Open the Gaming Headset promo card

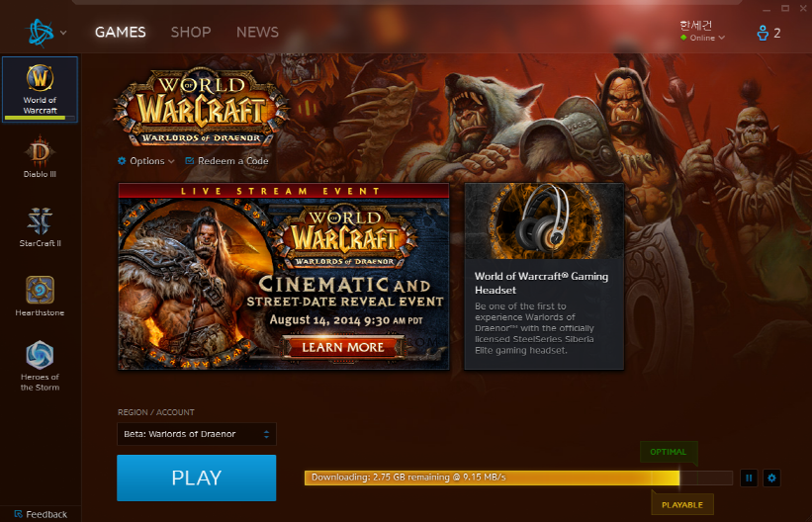(x=543, y=276)
